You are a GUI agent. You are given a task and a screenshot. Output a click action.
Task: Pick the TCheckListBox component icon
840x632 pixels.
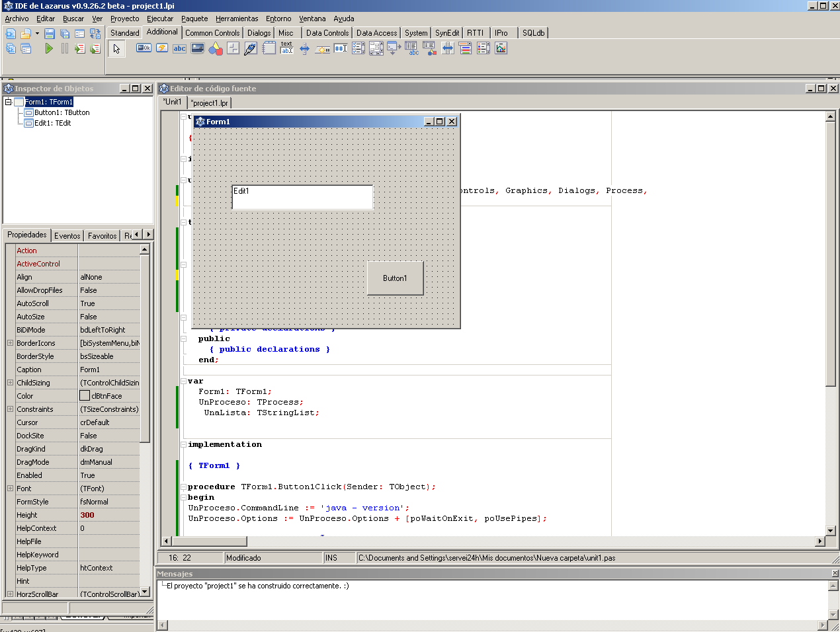click(x=358, y=48)
